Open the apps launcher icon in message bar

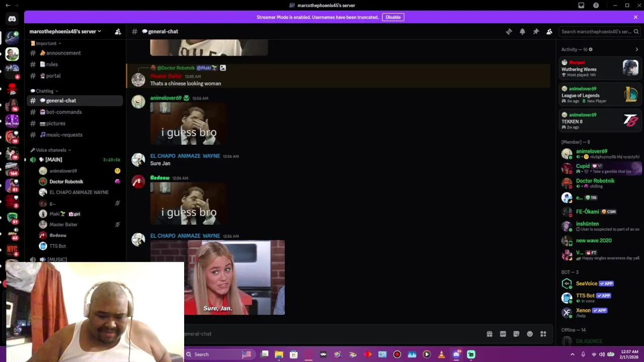[x=543, y=334]
